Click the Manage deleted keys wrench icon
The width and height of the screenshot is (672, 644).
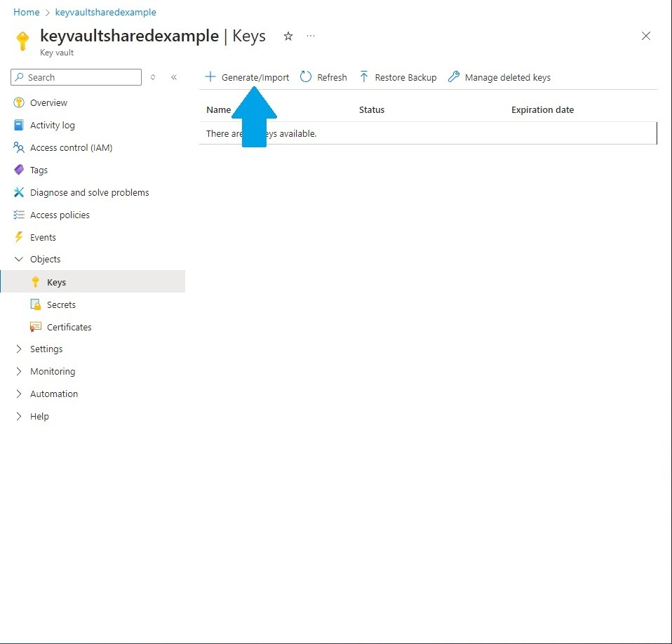coord(453,77)
